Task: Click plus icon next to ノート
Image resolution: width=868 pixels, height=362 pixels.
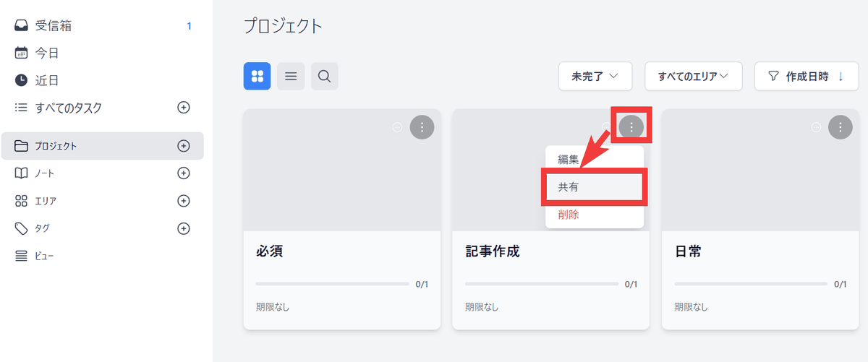Action: 184,173
